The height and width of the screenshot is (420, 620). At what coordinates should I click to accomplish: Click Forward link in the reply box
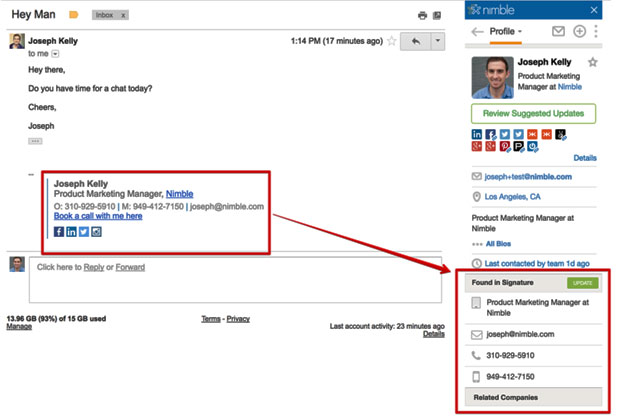pos(130,267)
